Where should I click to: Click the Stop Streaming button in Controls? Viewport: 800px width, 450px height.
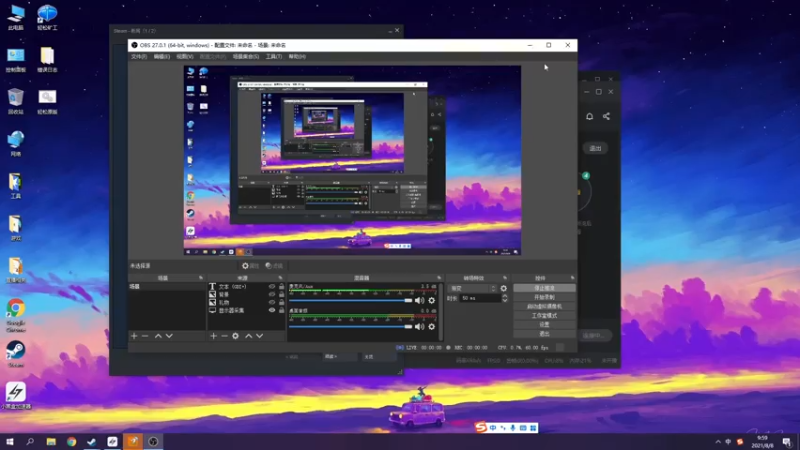[x=544, y=288]
